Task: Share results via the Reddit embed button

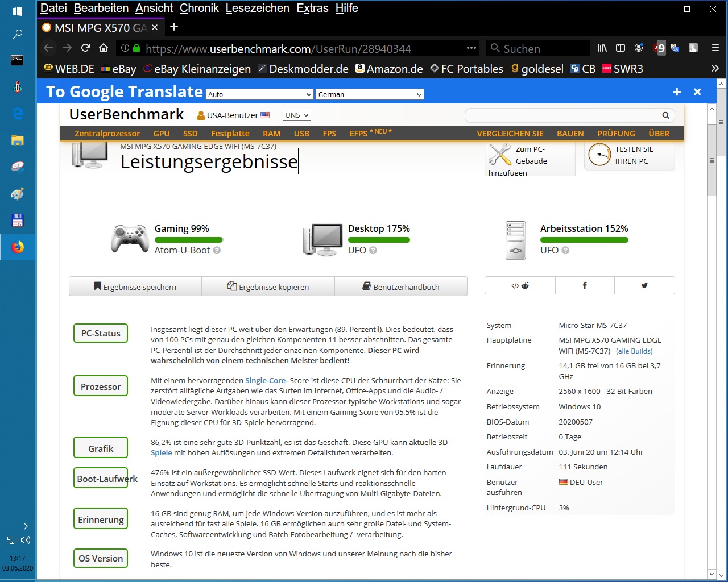Action: [x=520, y=285]
